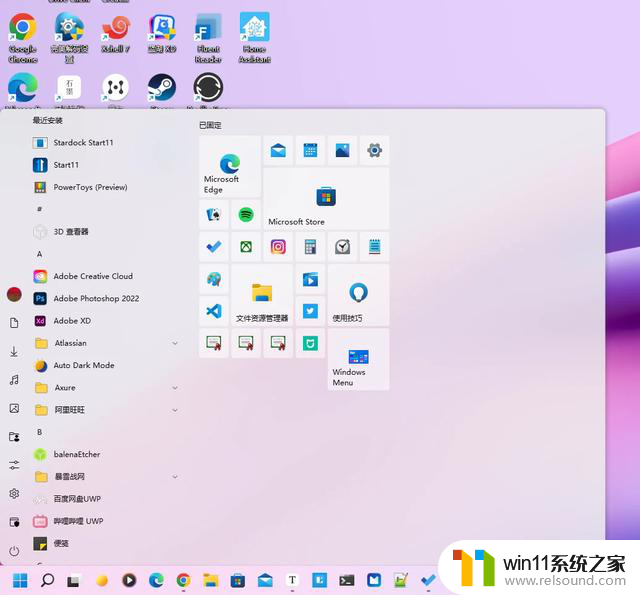Viewport: 640px width, 595px height.
Task: Click the letter B section header
Action: click(x=40, y=432)
